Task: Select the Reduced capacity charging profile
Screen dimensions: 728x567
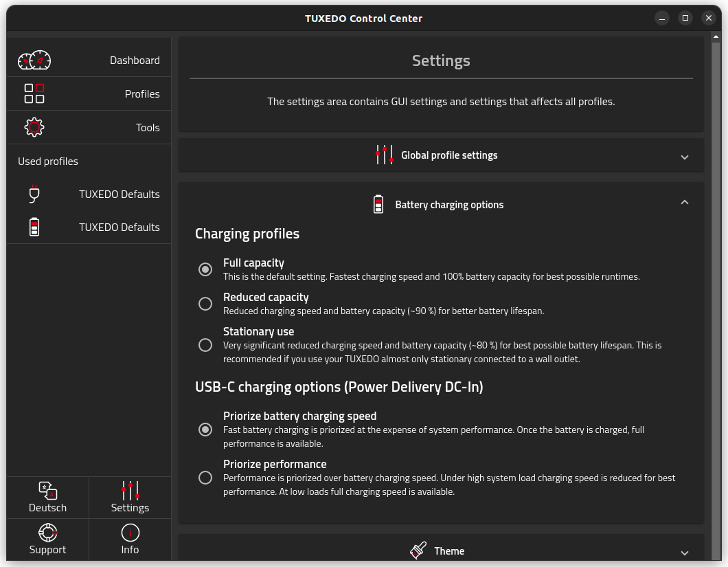Action: click(205, 304)
